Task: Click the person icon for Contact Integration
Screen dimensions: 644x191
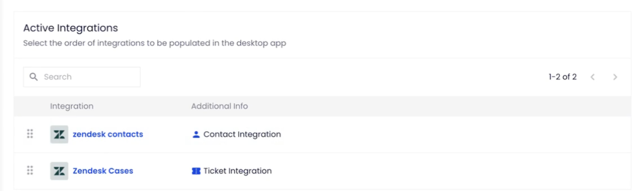Action: click(x=196, y=134)
